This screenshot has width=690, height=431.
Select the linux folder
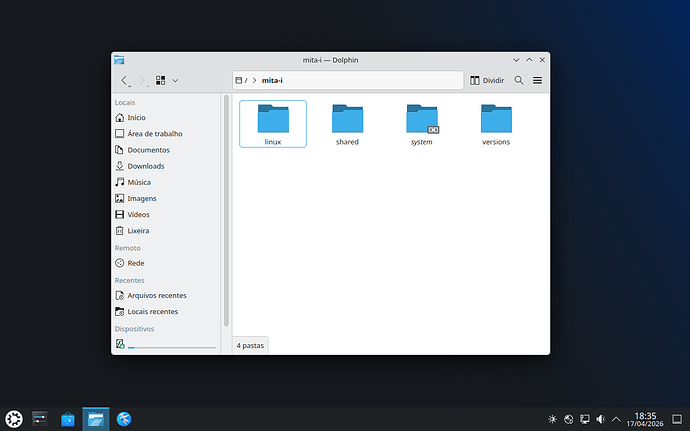coord(273,124)
